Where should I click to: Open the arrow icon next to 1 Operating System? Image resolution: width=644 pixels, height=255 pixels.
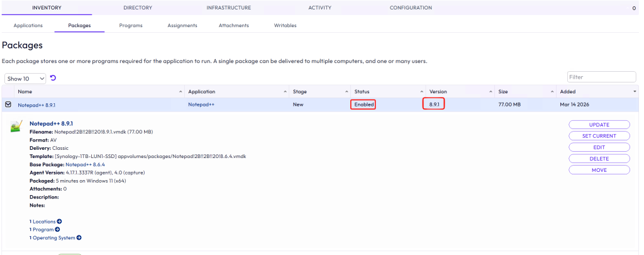tap(79, 238)
